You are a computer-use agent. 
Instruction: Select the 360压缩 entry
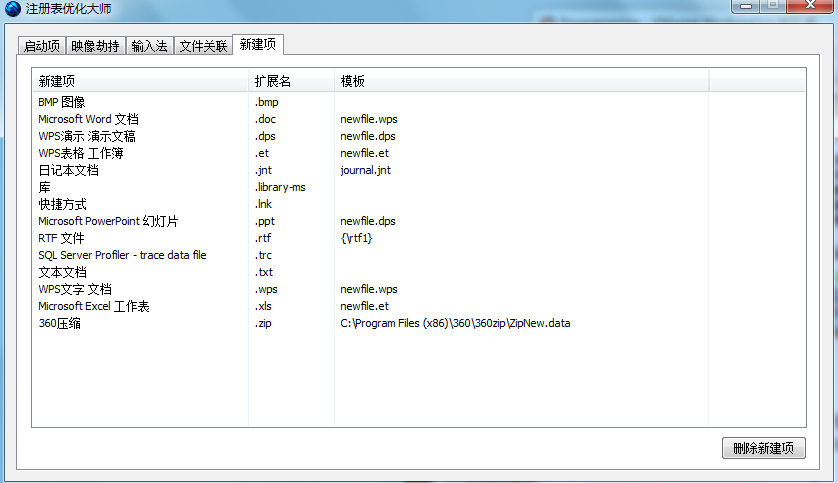[x=59, y=323]
